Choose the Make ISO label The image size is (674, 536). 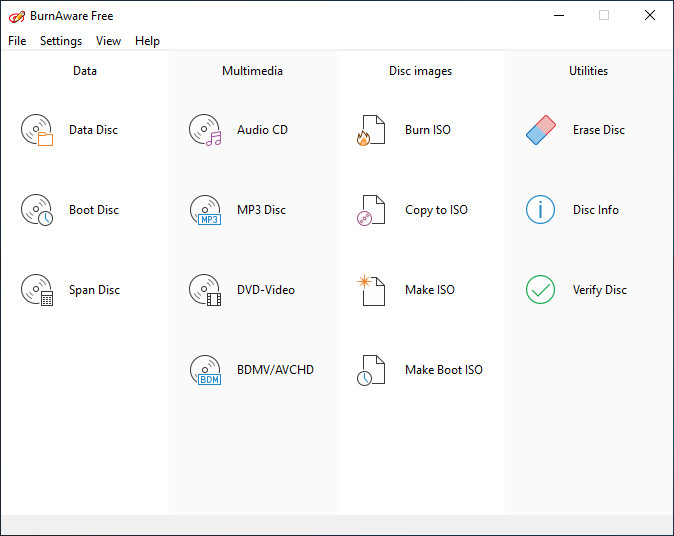click(x=430, y=290)
